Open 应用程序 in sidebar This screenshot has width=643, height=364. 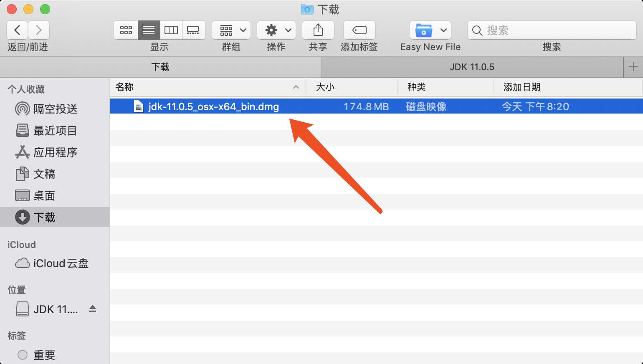55,152
